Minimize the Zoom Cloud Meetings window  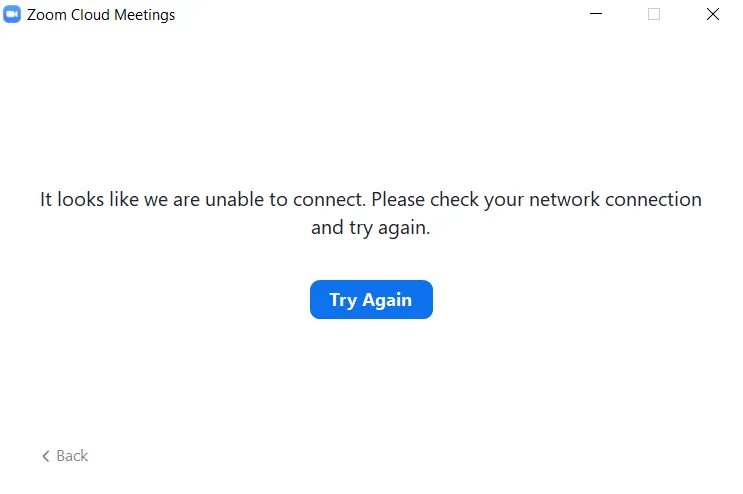click(596, 14)
